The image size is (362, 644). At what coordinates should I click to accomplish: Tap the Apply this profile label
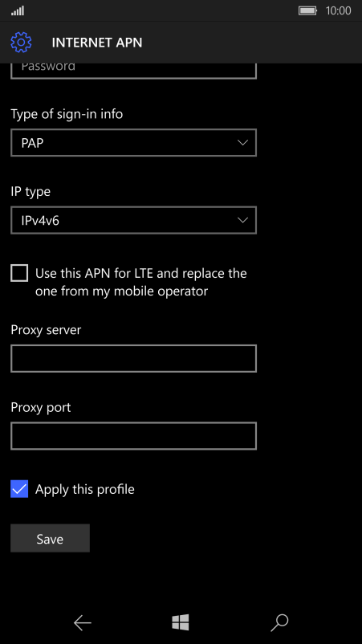click(85, 489)
